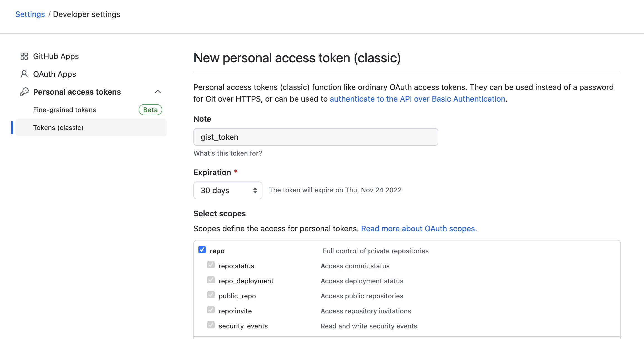Toggle the repo:status checkbox

click(211, 265)
